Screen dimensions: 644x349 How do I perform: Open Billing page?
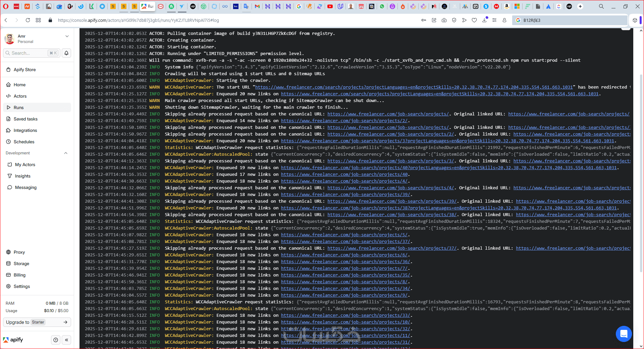click(x=37, y=275)
